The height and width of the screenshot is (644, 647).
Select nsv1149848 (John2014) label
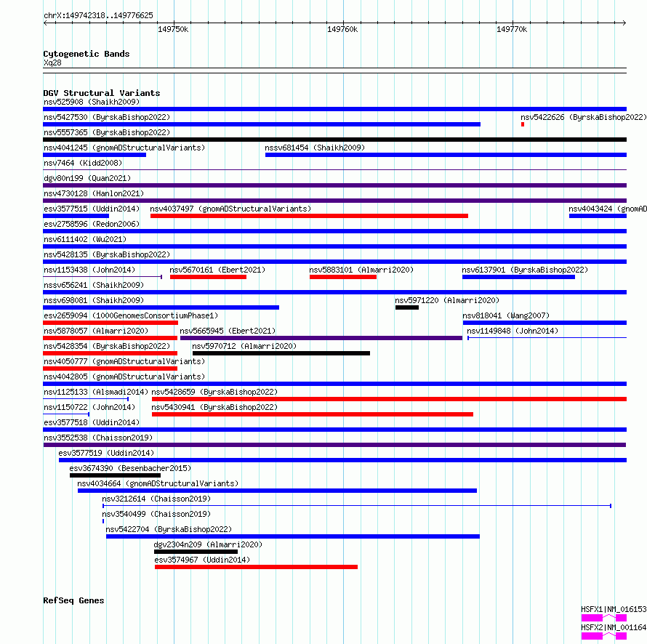513,331
